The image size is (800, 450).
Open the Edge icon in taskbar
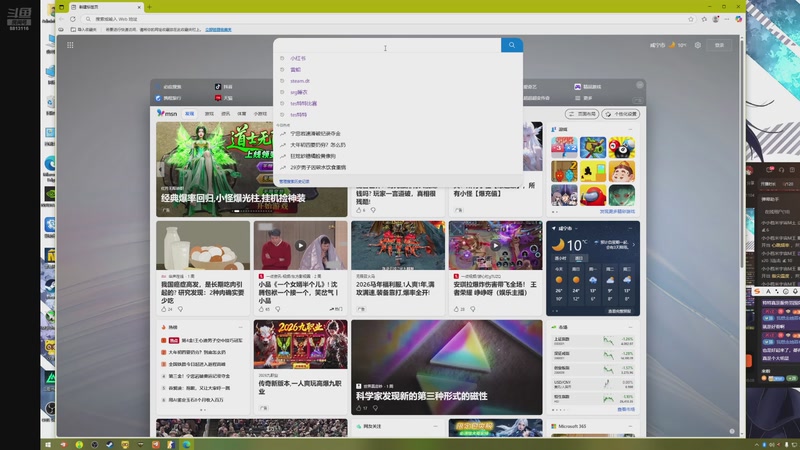pyautogui.click(x=186, y=444)
